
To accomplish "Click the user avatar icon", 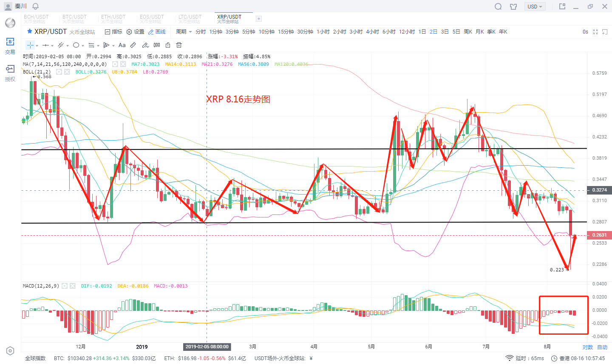I will (8, 6).
